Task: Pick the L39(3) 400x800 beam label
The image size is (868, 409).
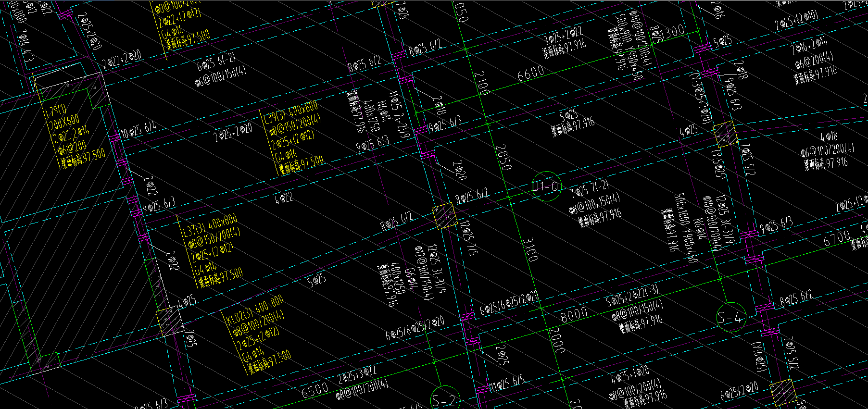Action: click(290, 113)
